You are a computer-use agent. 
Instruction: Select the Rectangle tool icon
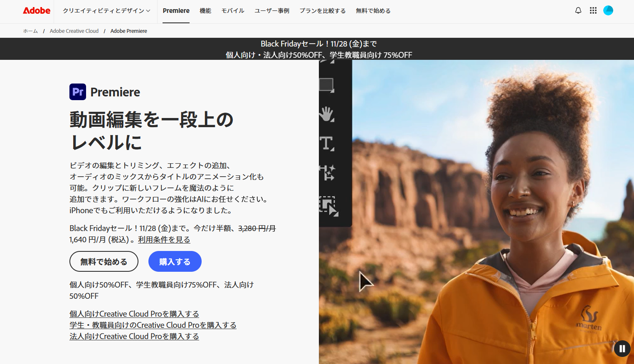pos(327,85)
